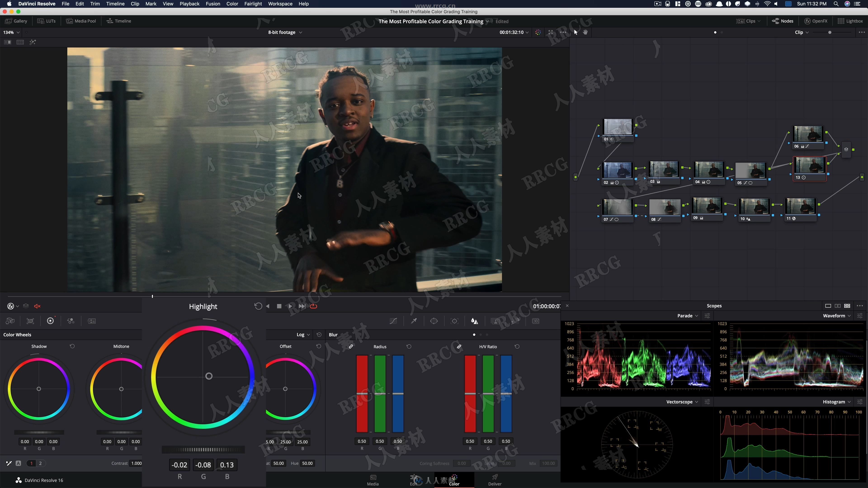Select node 13 in node graph

click(x=810, y=169)
